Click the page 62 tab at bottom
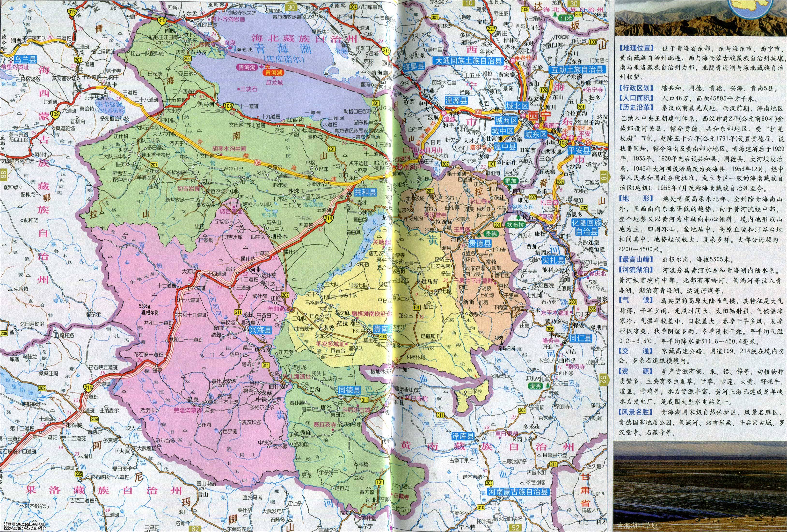787x532 pixels. click(195, 528)
